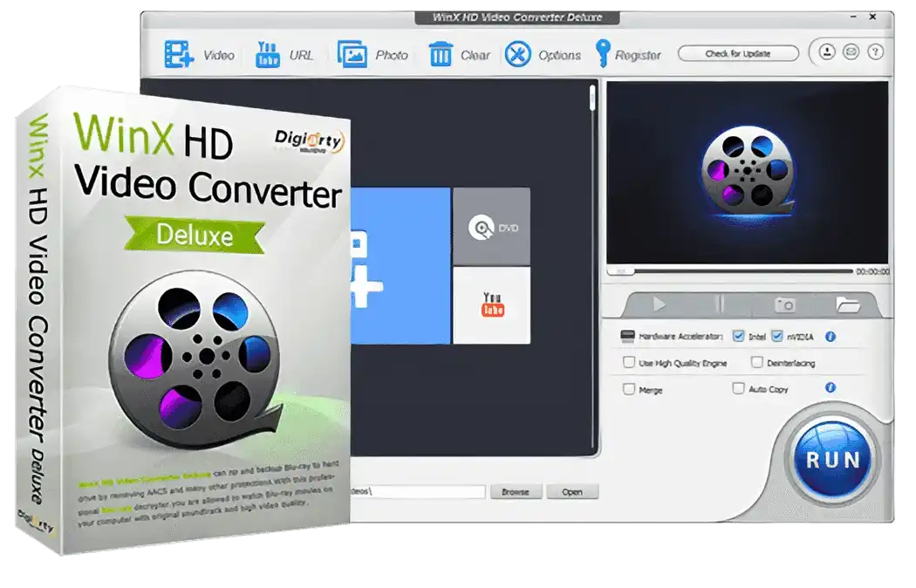Click the Clear trash bin icon

click(441, 54)
